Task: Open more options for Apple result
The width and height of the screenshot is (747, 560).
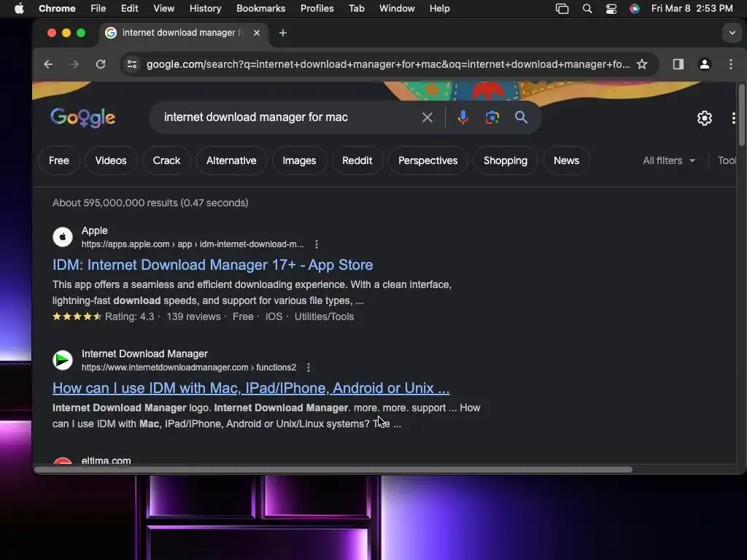Action: [x=317, y=244]
